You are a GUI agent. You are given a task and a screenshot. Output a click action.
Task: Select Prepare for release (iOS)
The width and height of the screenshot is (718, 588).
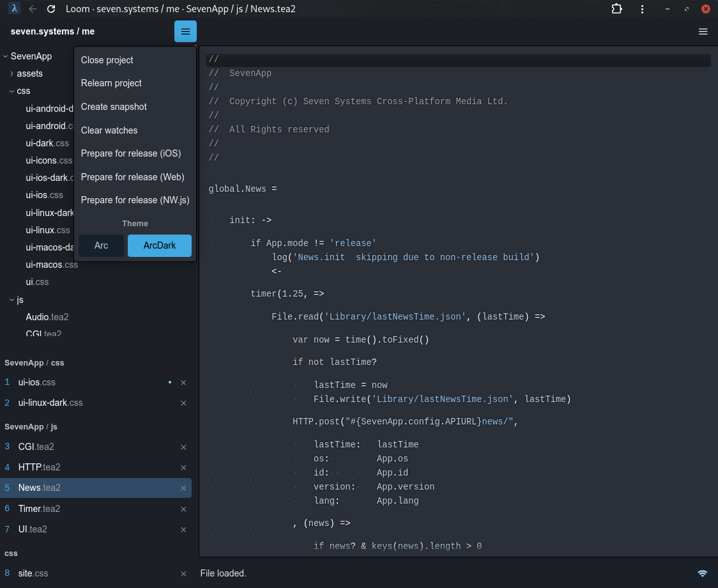[x=131, y=153]
